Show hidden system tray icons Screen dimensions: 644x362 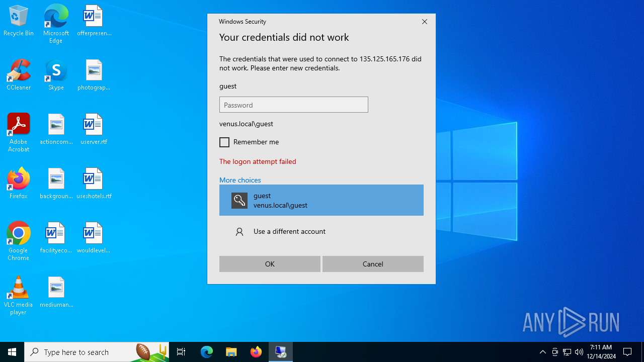click(542, 352)
